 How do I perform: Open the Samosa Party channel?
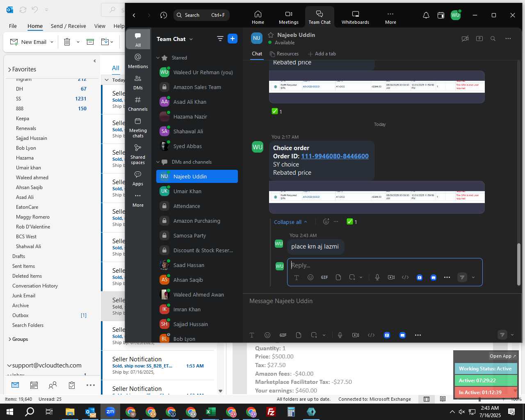tap(197, 235)
